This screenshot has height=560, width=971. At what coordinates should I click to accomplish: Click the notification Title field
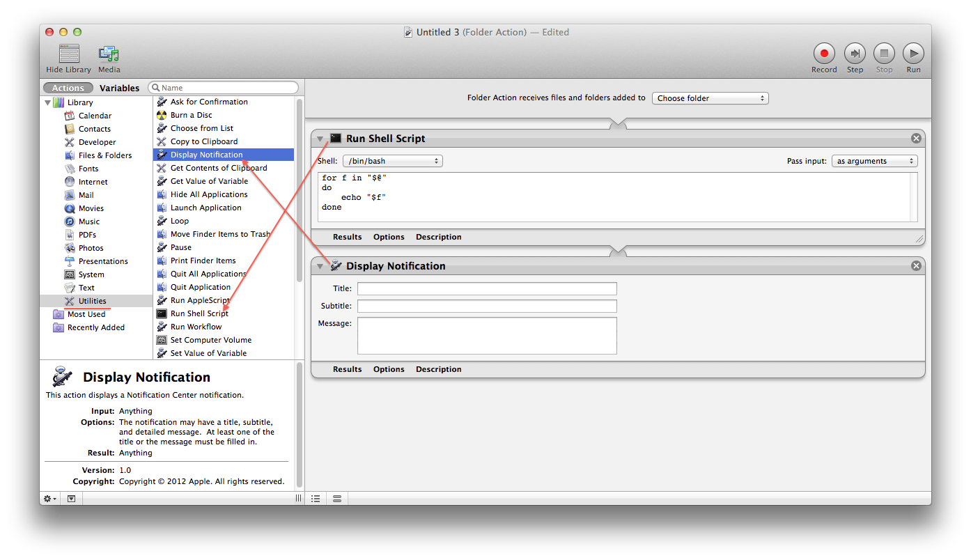pos(487,288)
